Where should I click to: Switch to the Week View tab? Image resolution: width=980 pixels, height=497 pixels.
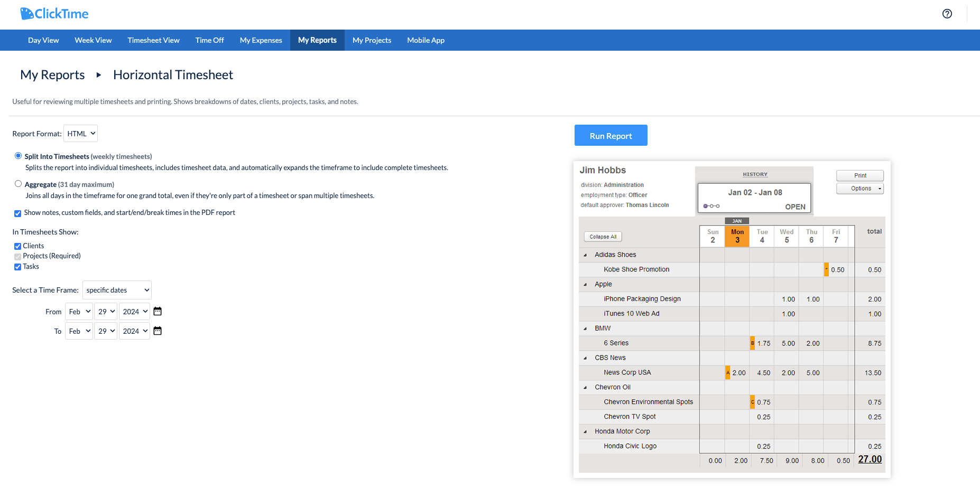[x=93, y=40]
